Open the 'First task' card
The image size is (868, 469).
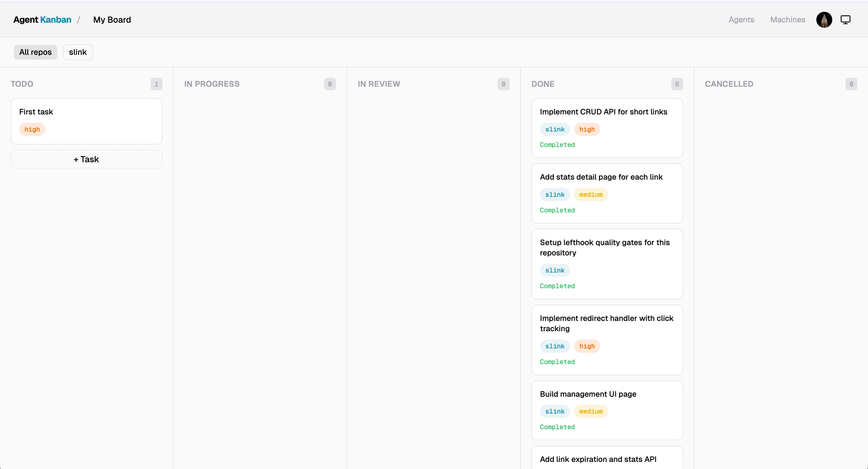(86, 121)
